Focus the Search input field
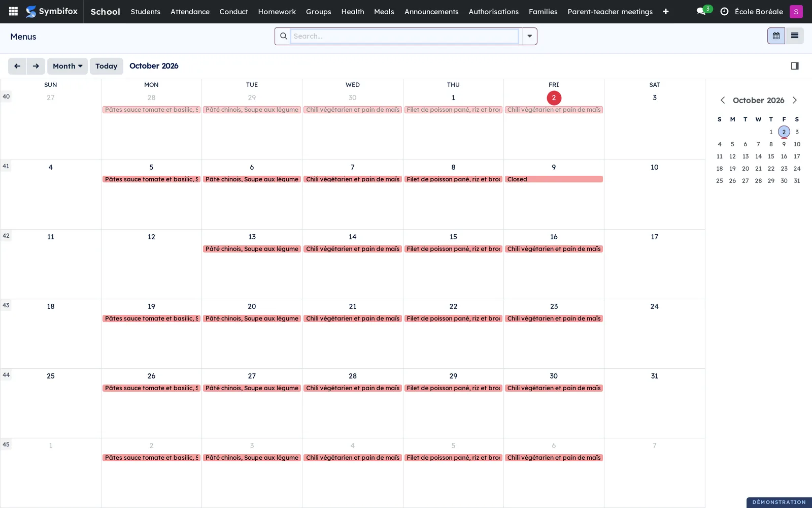This screenshot has width=812, height=508. [404, 36]
